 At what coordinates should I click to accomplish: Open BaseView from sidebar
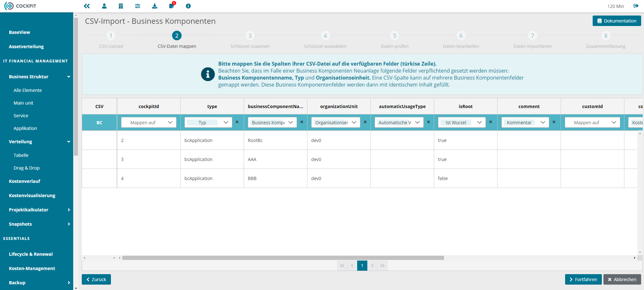(x=19, y=32)
